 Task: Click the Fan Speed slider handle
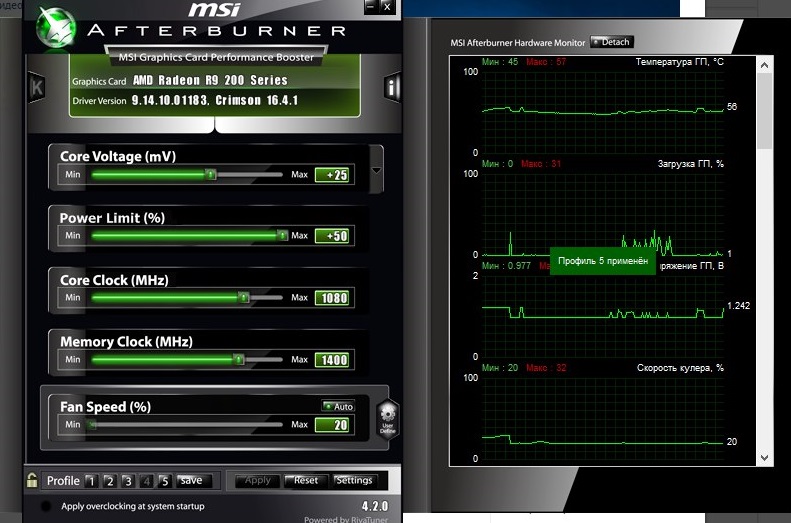[x=92, y=425]
